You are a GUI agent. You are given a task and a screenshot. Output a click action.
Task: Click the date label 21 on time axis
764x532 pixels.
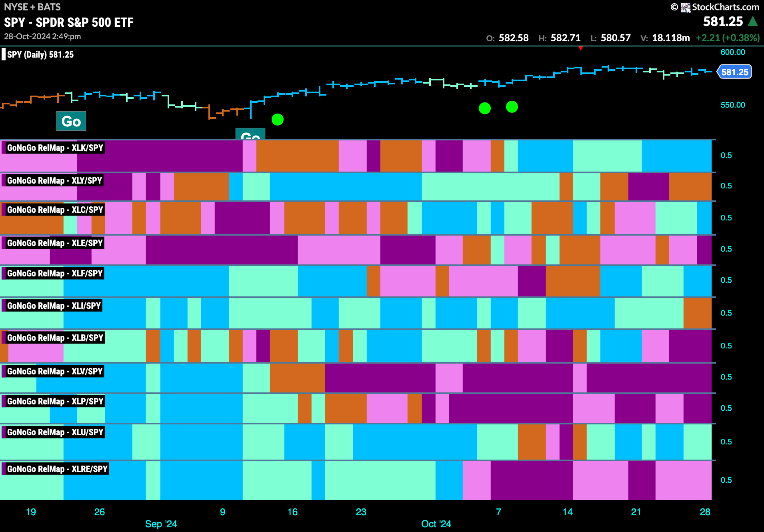point(636,512)
